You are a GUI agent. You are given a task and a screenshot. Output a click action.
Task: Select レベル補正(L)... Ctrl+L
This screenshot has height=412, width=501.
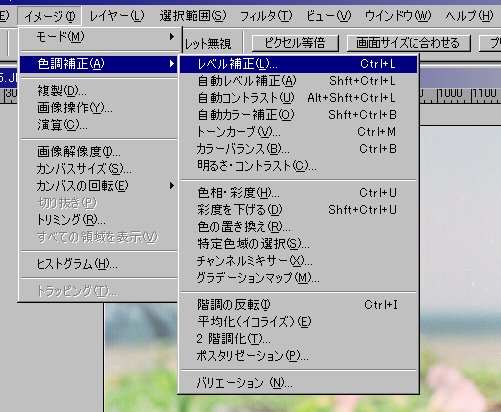pyautogui.click(x=298, y=64)
